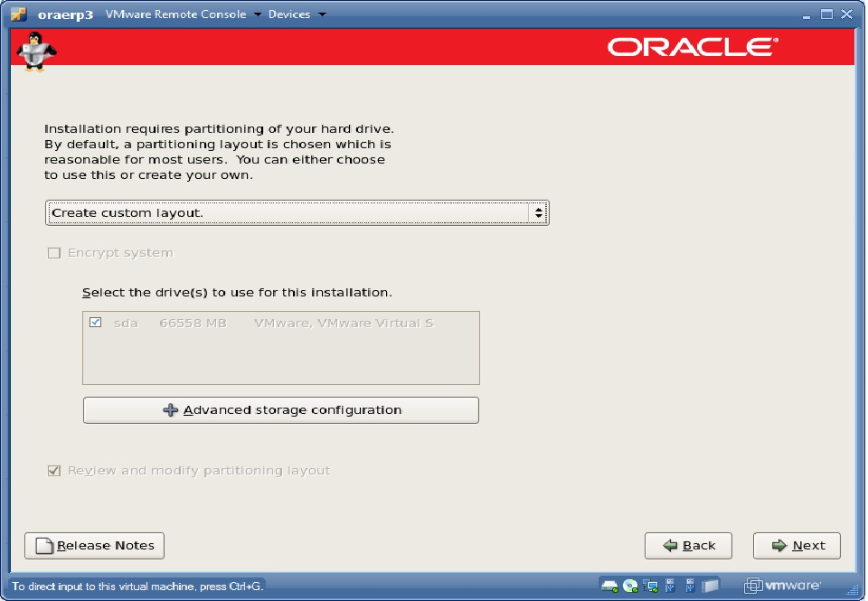Click the Release Notes document icon
The image size is (868, 601).
coord(45,545)
